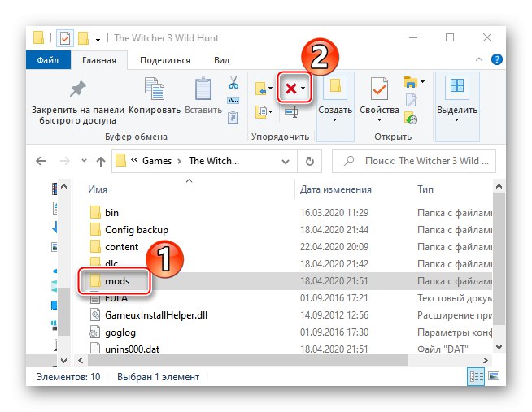Click the Back navigation arrow
This screenshot has width=532, height=412.
click(x=41, y=161)
